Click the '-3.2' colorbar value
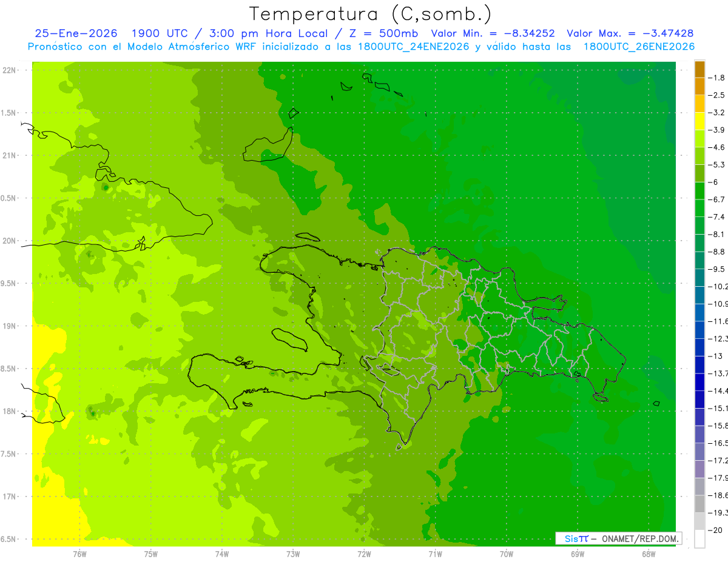Image resolution: width=728 pixels, height=562 pixels. click(x=716, y=113)
